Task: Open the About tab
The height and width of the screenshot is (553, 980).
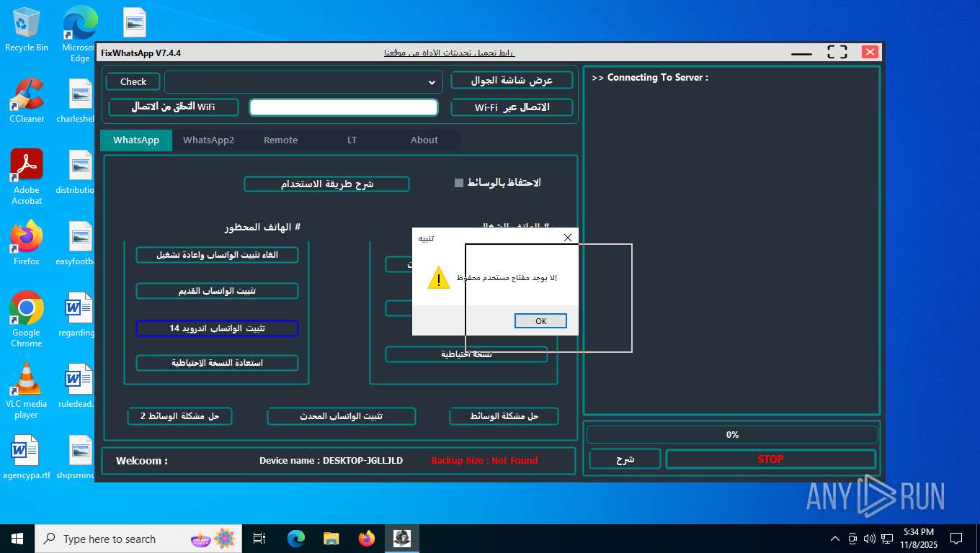Action: point(424,140)
